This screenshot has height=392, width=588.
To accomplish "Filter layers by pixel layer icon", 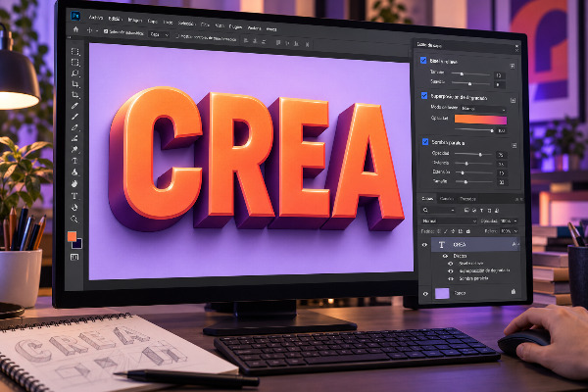I will pyautogui.click(x=466, y=211).
